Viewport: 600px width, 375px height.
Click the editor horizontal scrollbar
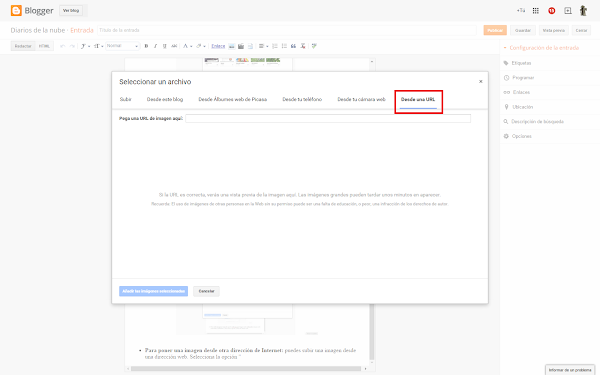click(x=246, y=369)
